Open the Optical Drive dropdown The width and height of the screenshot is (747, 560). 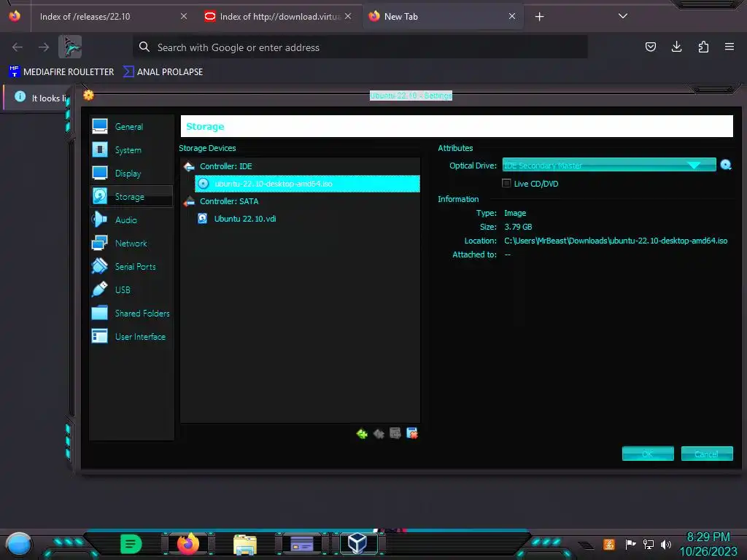pos(609,165)
